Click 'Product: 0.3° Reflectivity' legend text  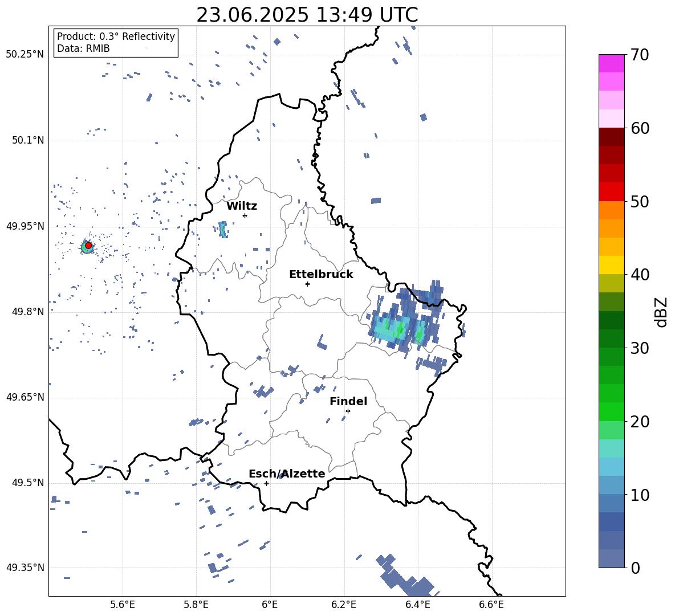point(116,36)
